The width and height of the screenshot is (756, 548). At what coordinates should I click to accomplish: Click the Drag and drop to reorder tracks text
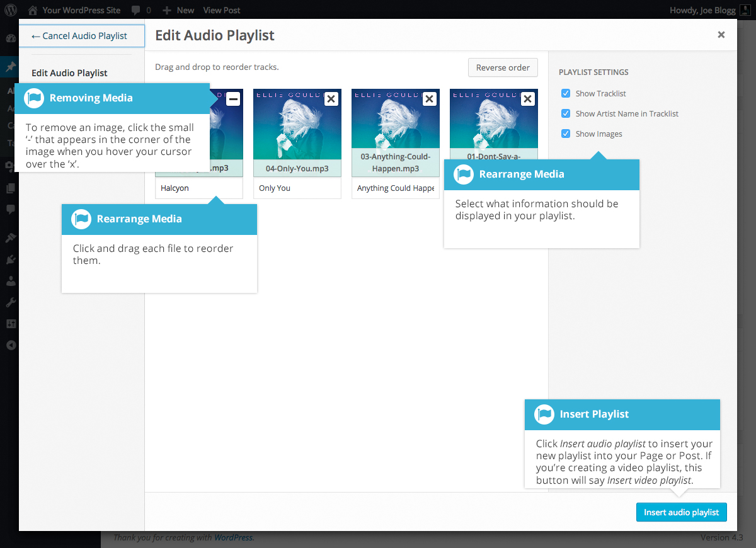tap(217, 67)
